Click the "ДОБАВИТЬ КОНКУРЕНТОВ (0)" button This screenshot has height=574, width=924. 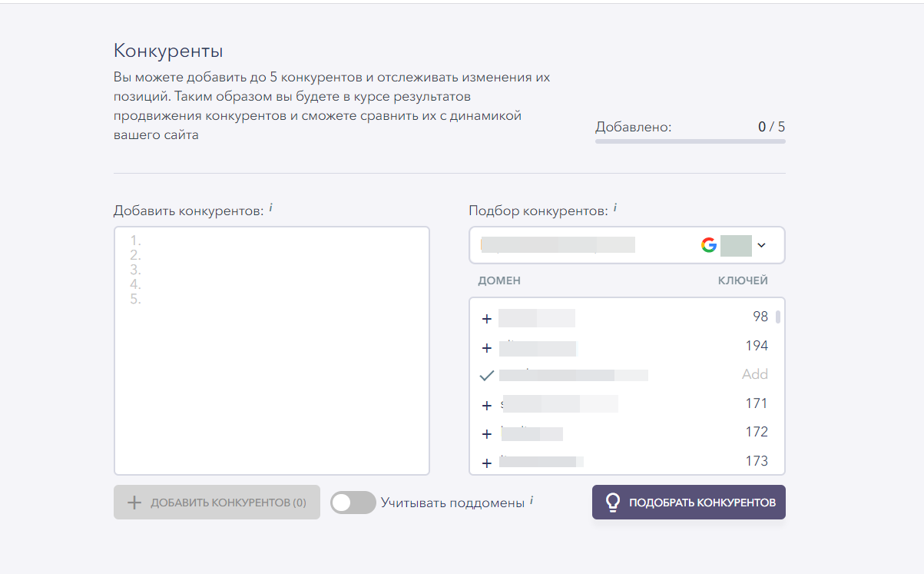pyautogui.click(x=217, y=503)
